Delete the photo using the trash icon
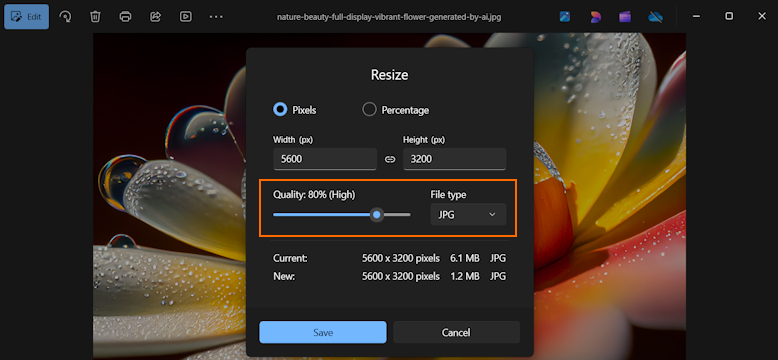The height and width of the screenshot is (360, 778). 95,16
